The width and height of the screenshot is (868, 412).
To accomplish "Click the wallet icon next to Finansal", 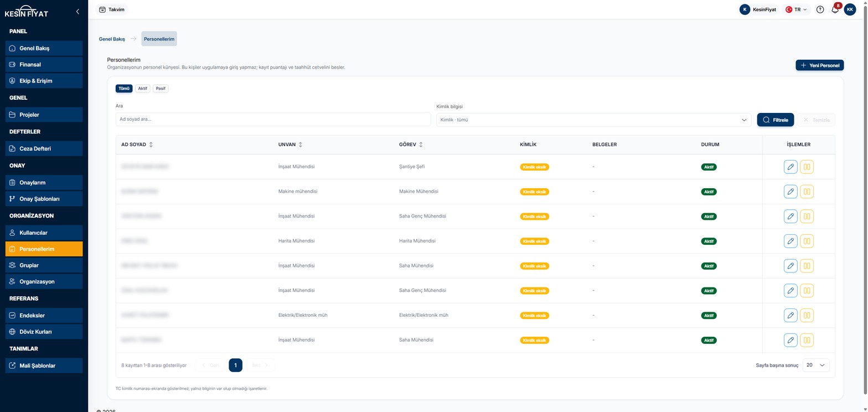I will (x=13, y=65).
